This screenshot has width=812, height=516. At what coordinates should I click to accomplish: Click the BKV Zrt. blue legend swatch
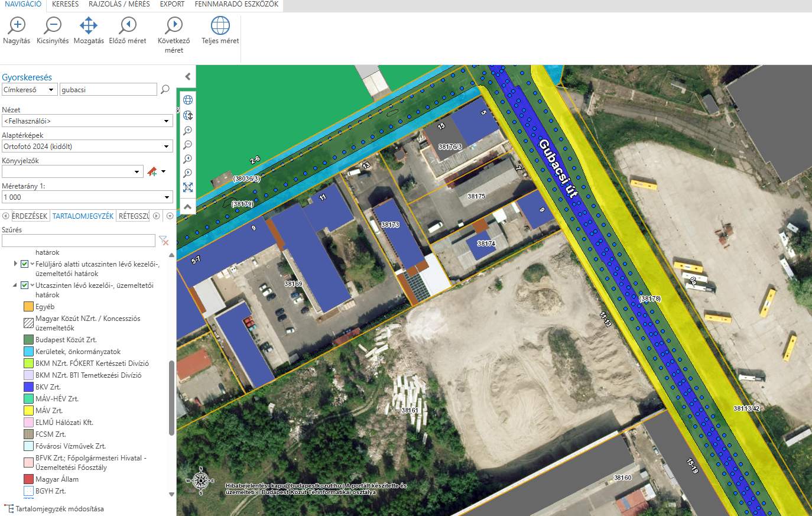pyautogui.click(x=28, y=387)
